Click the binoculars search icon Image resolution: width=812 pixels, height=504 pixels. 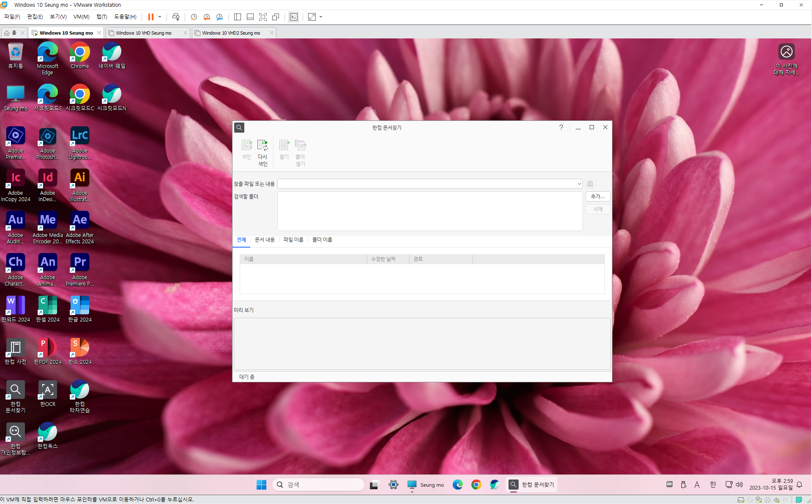(x=590, y=184)
